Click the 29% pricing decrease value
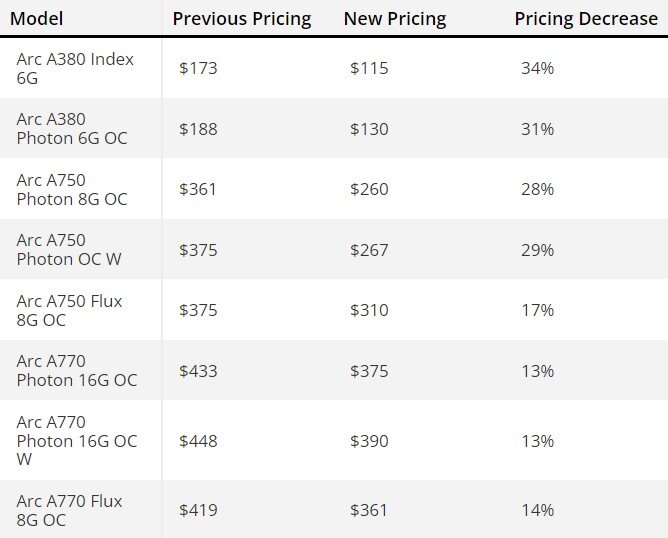This screenshot has height=538, width=668. (x=538, y=250)
